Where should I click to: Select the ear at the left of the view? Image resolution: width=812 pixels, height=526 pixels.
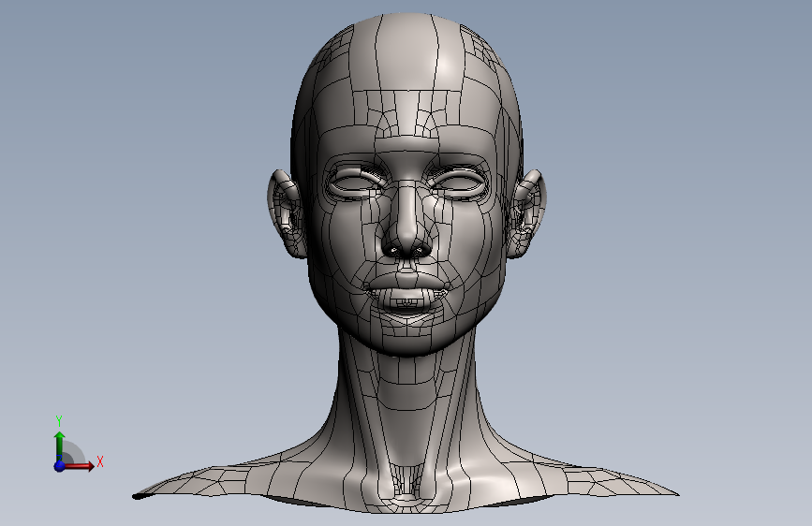click(x=286, y=213)
